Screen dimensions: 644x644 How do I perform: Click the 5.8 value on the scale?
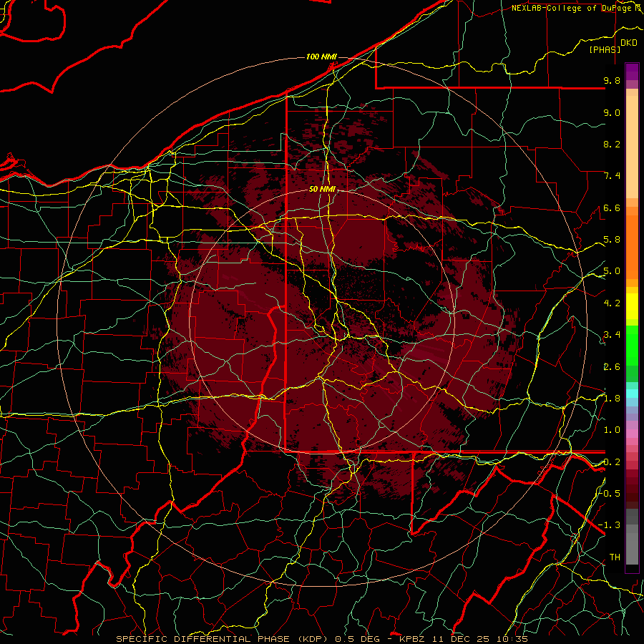pyautogui.click(x=612, y=240)
